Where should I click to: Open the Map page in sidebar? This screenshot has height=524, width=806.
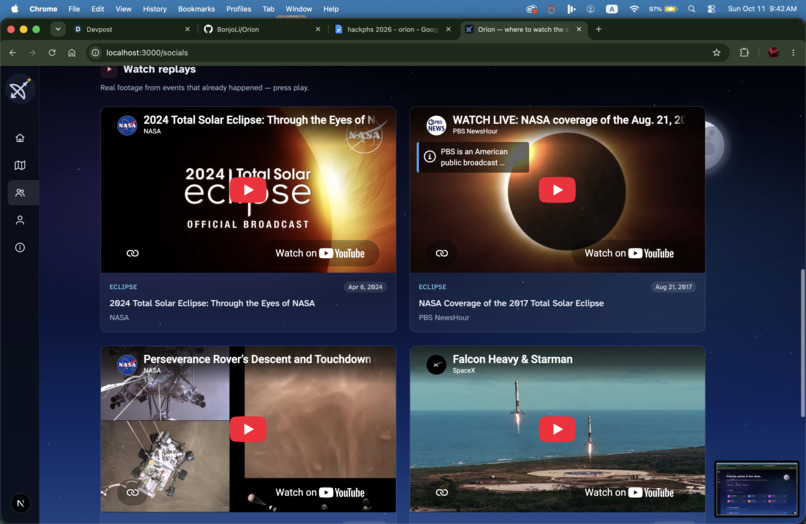[x=20, y=165]
